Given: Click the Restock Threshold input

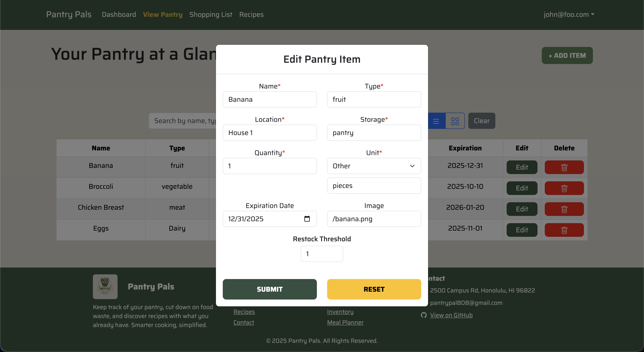Looking at the screenshot, I should pos(322,254).
